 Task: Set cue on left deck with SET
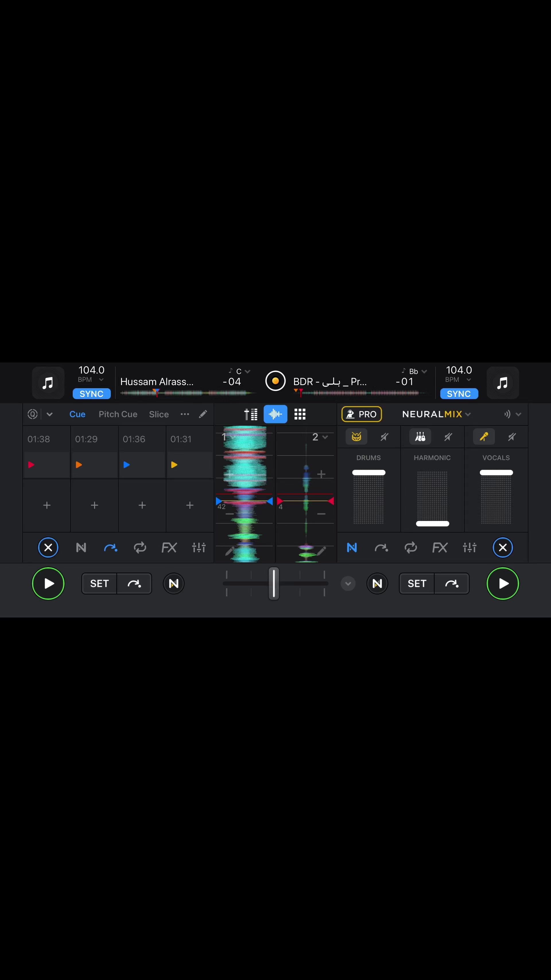click(99, 583)
